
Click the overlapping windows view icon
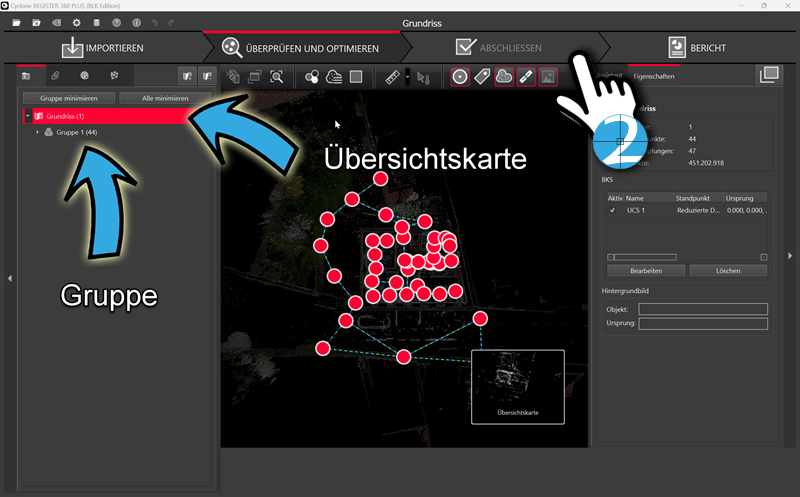(x=254, y=77)
